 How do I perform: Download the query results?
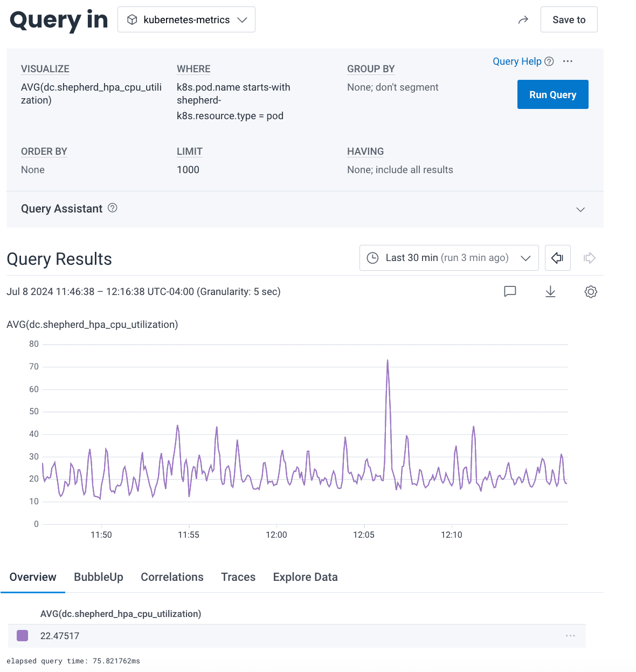point(550,292)
